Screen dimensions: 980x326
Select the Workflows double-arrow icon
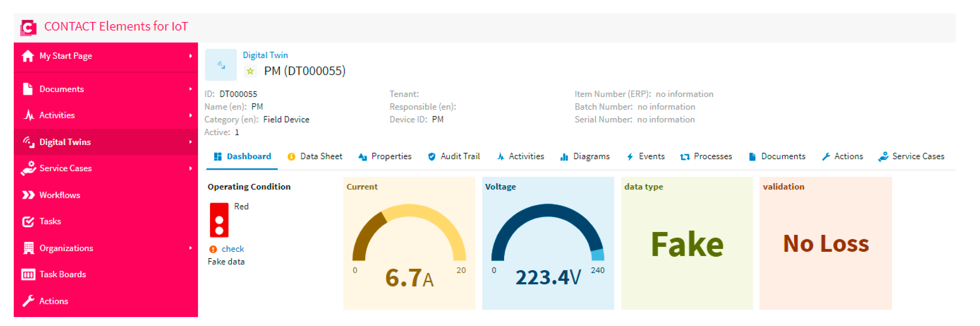[28, 195]
